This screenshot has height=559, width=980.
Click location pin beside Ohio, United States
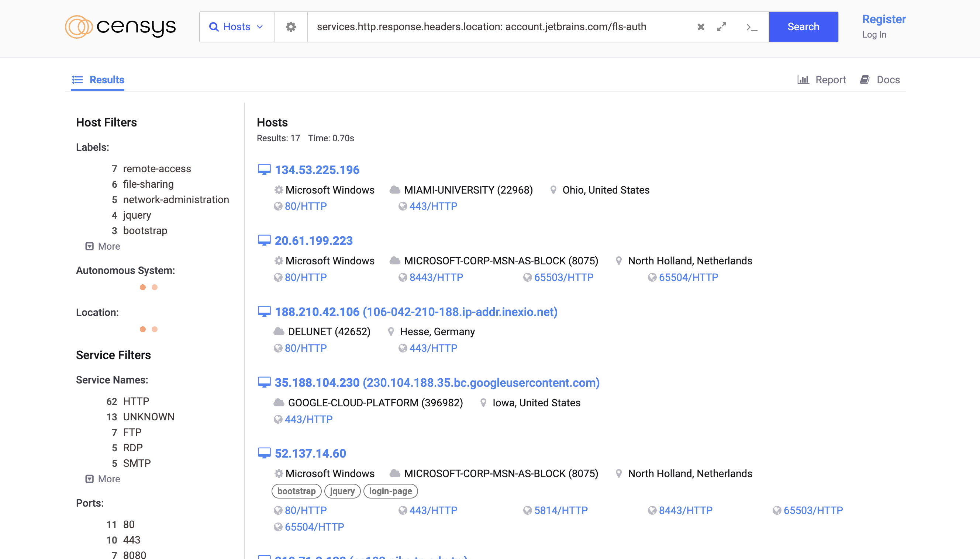pos(553,190)
